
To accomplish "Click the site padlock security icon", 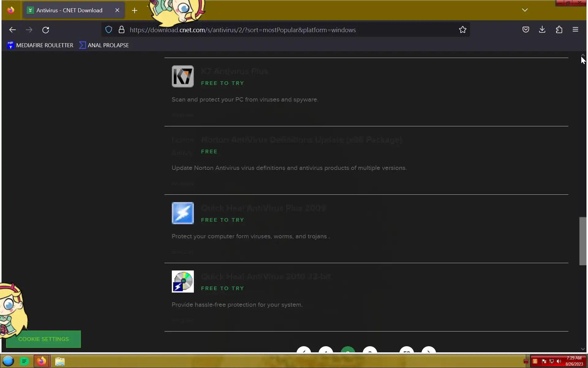I will 122,30.
